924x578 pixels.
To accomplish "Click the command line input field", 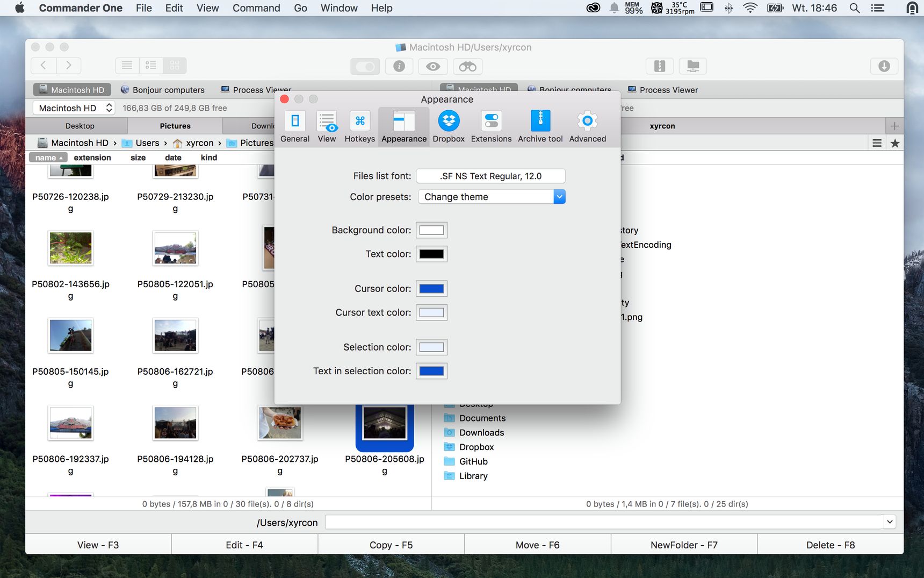I will [x=604, y=522].
